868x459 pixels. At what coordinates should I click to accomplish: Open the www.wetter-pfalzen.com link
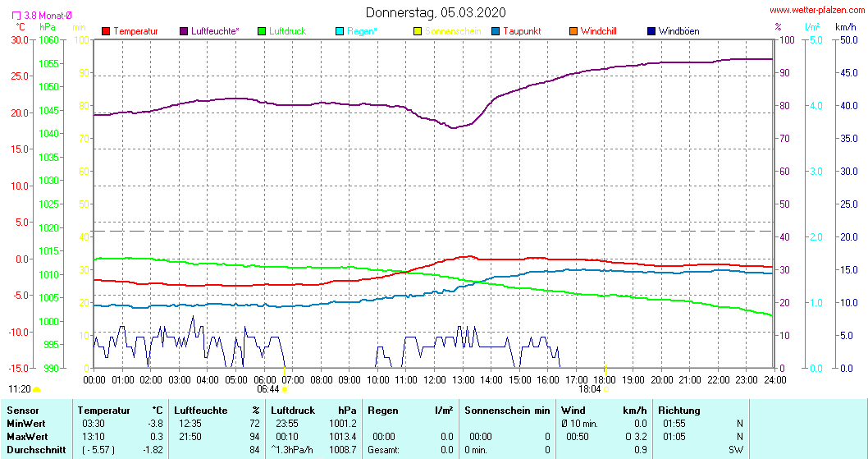click(x=817, y=10)
